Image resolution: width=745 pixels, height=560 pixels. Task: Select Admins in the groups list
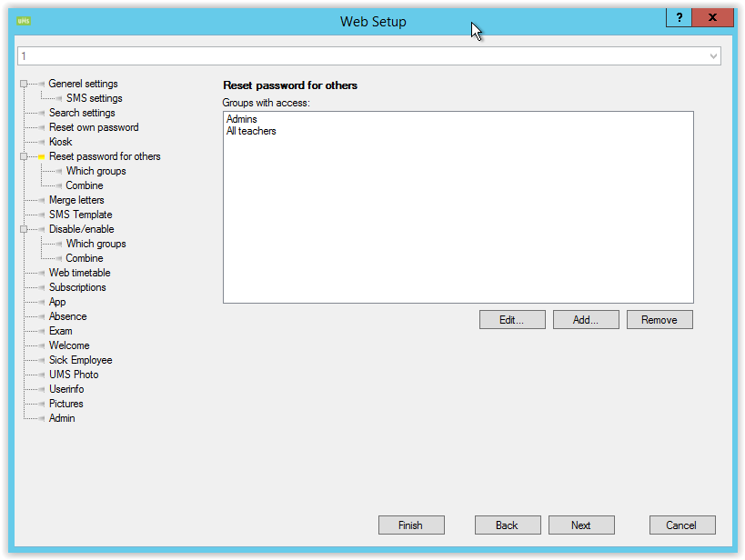point(242,119)
